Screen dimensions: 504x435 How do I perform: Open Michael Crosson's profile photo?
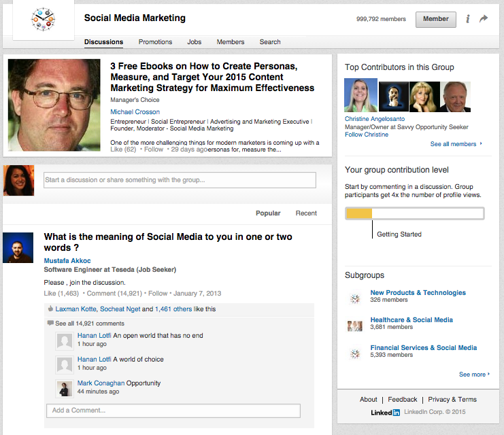[x=54, y=105]
